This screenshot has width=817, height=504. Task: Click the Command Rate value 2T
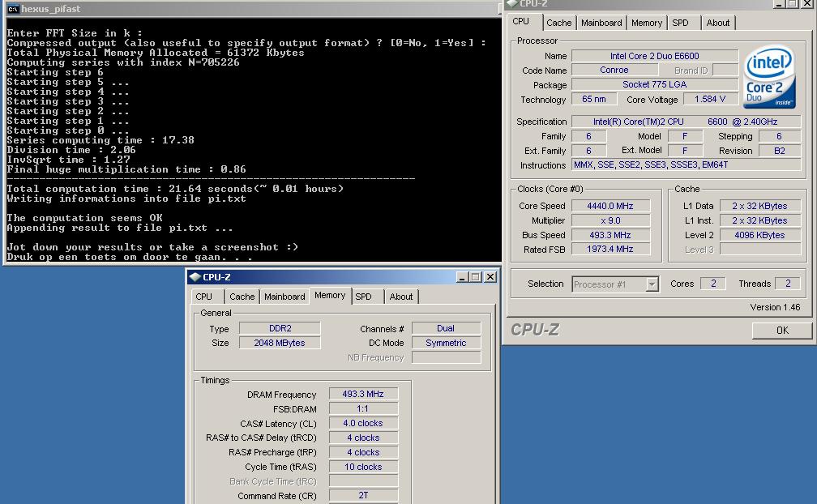363,496
